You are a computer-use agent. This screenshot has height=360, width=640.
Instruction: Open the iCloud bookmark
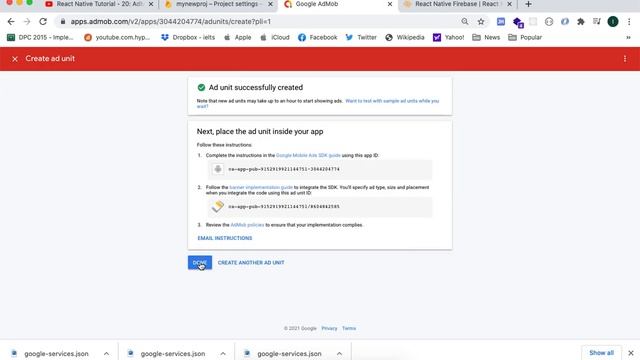point(275,38)
